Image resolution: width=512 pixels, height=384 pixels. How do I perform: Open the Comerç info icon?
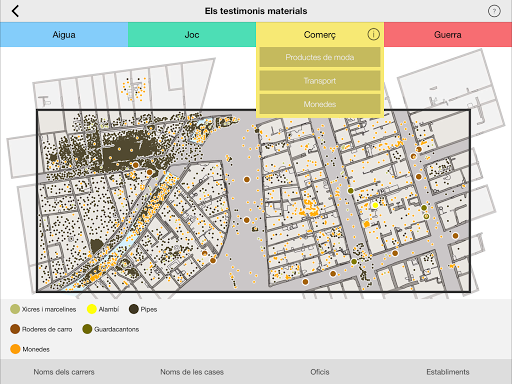pos(373,34)
